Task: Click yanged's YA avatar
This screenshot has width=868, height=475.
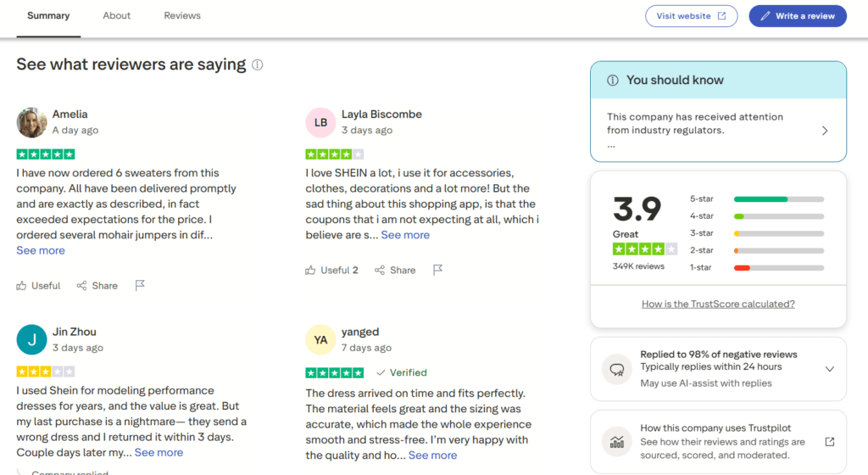Action: pos(320,339)
